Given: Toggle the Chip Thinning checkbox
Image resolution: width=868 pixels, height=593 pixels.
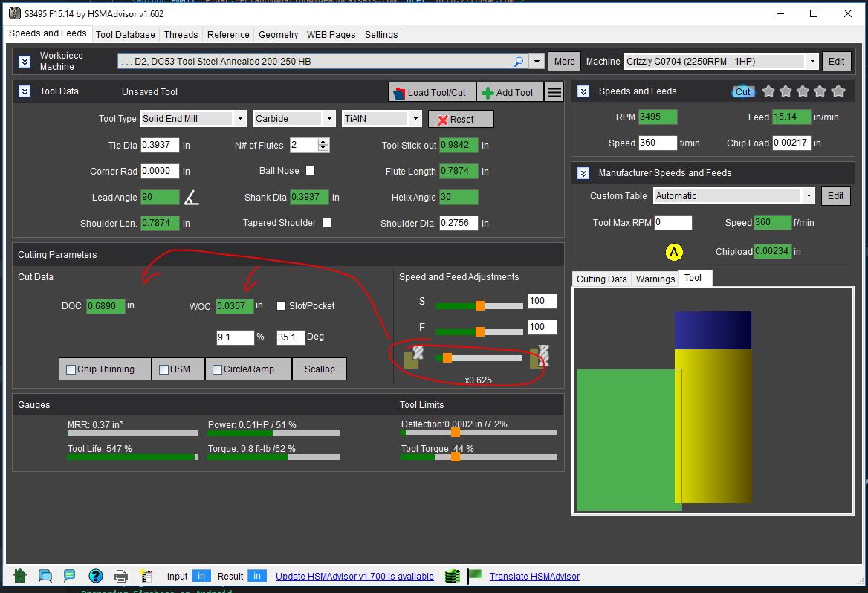Looking at the screenshot, I should pyautogui.click(x=71, y=369).
